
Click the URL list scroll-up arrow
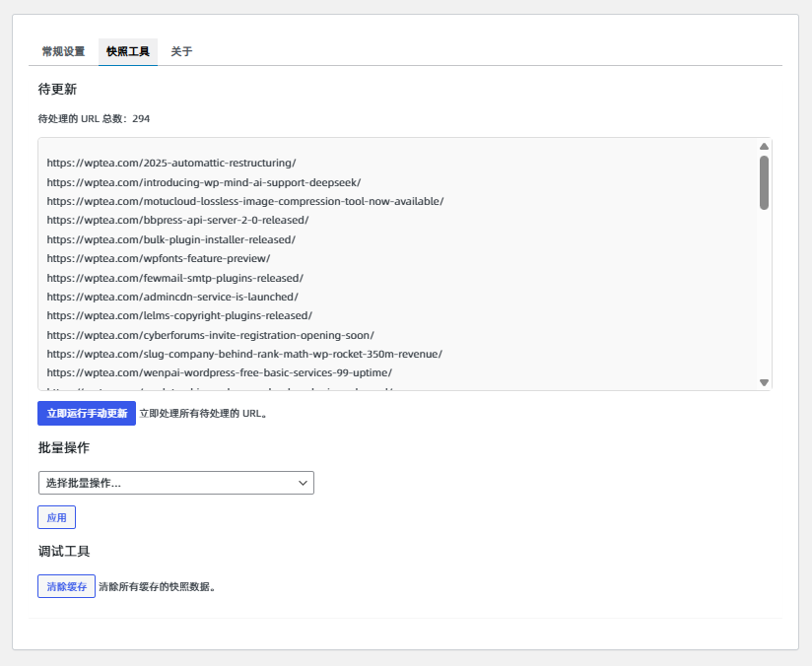click(764, 147)
